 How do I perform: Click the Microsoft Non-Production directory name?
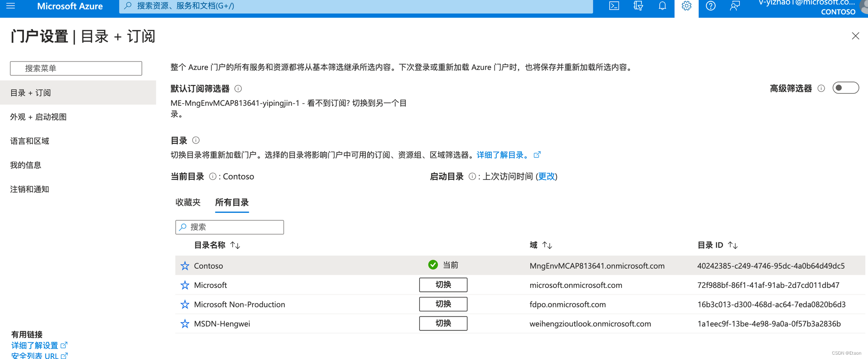click(240, 304)
